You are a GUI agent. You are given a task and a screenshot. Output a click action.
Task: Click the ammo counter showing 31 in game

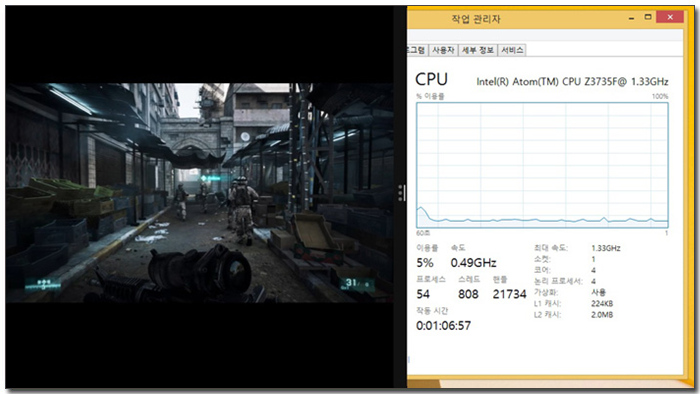click(357, 284)
